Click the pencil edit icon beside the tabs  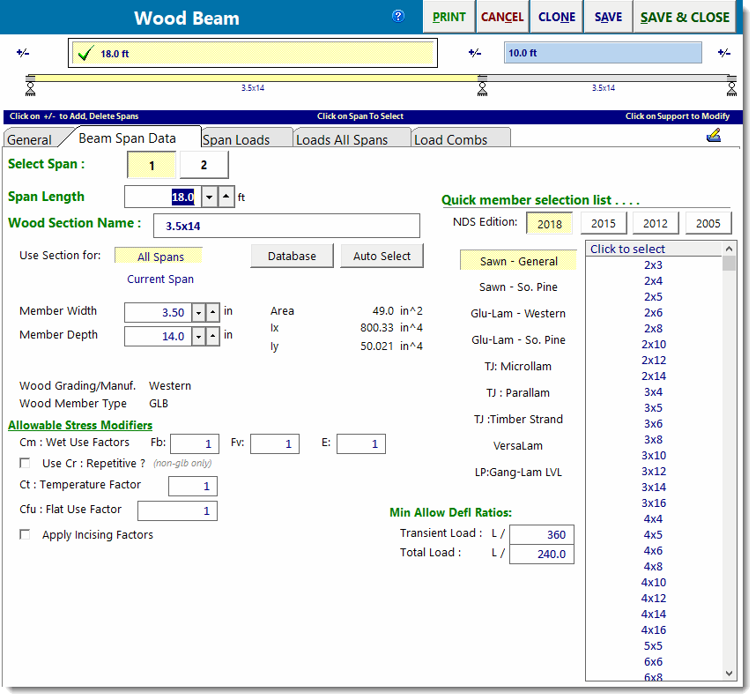[x=714, y=136]
